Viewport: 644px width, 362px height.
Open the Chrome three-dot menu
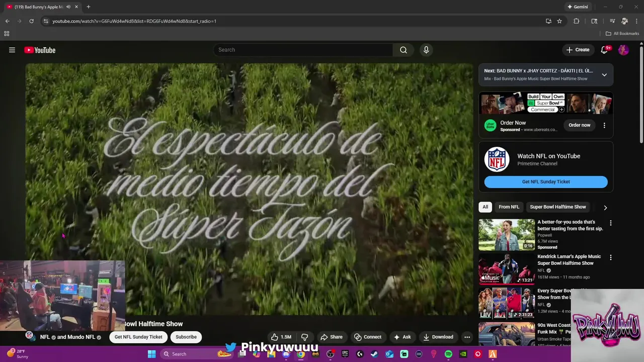636,21
